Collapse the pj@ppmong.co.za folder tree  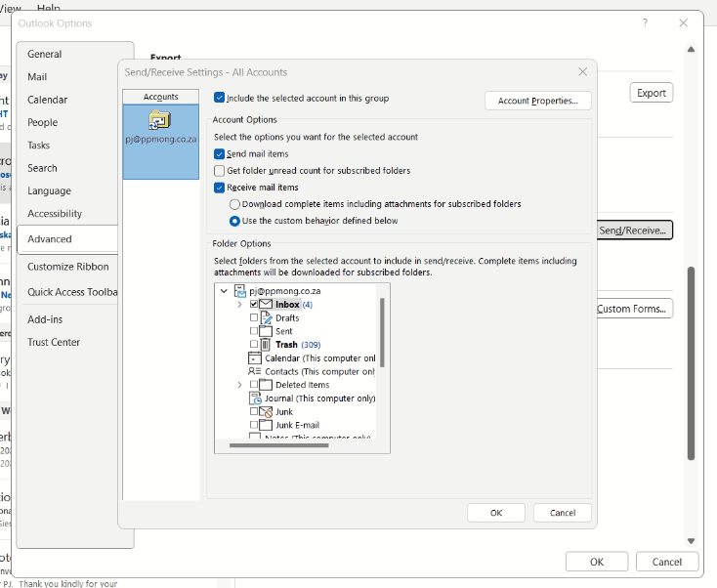click(x=224, y=291)
